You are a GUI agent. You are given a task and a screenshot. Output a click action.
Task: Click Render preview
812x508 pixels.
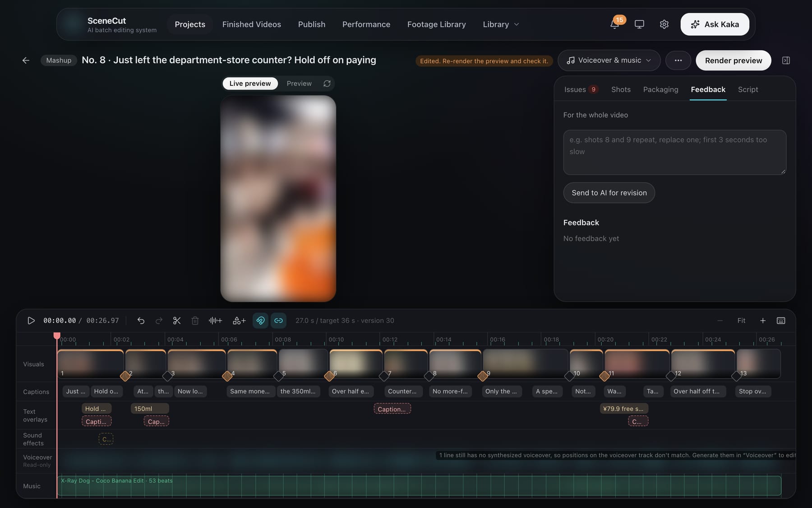pyautogui.click(x=734, y=61)
